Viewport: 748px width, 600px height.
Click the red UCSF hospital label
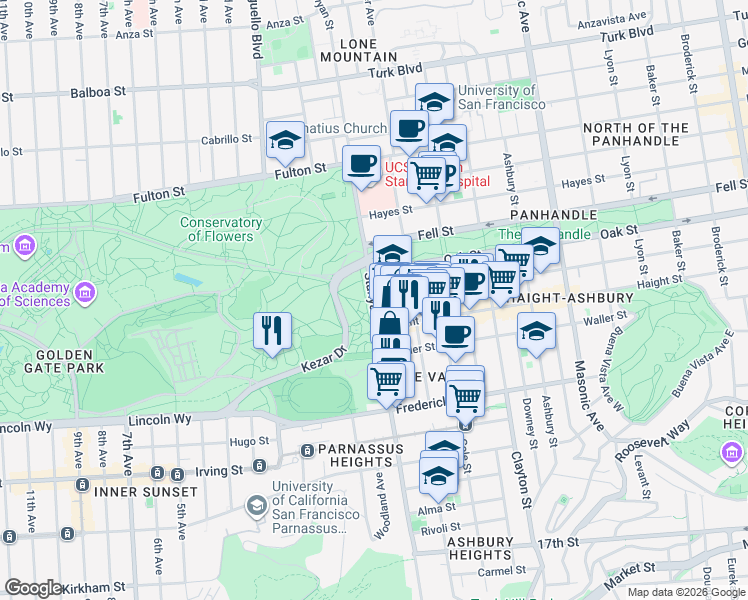437,175
